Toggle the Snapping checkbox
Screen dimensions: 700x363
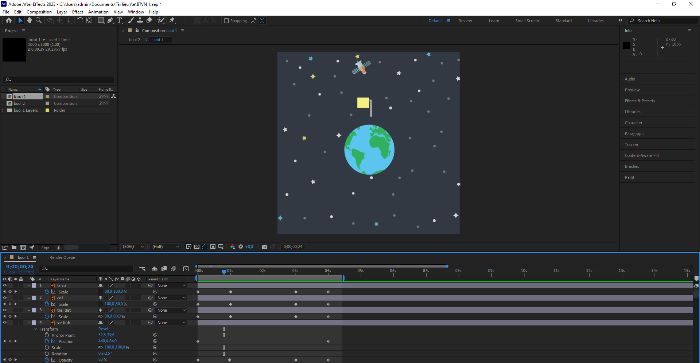pos(226,21)
